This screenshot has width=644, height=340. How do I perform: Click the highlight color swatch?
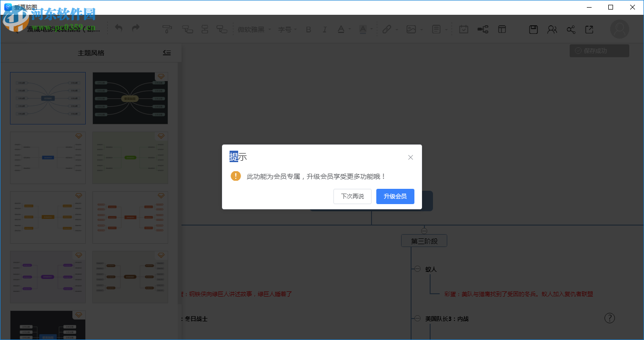(x=363, y=29)
